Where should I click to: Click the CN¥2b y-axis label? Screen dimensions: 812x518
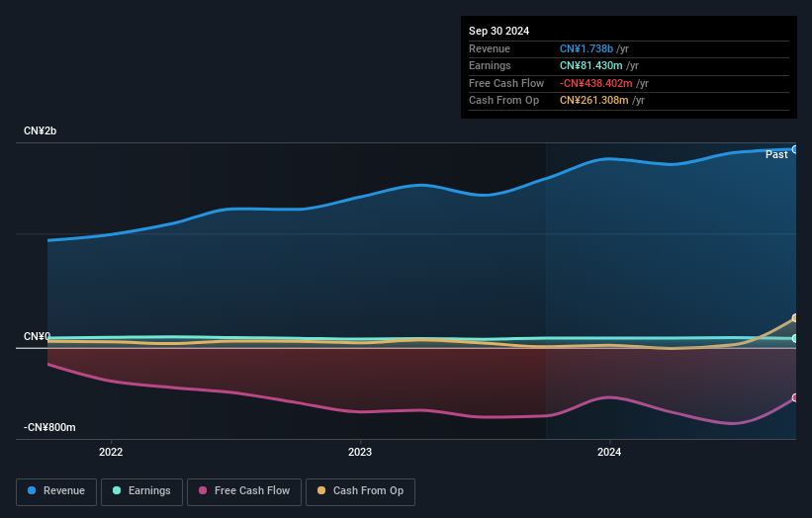(40, 130)
